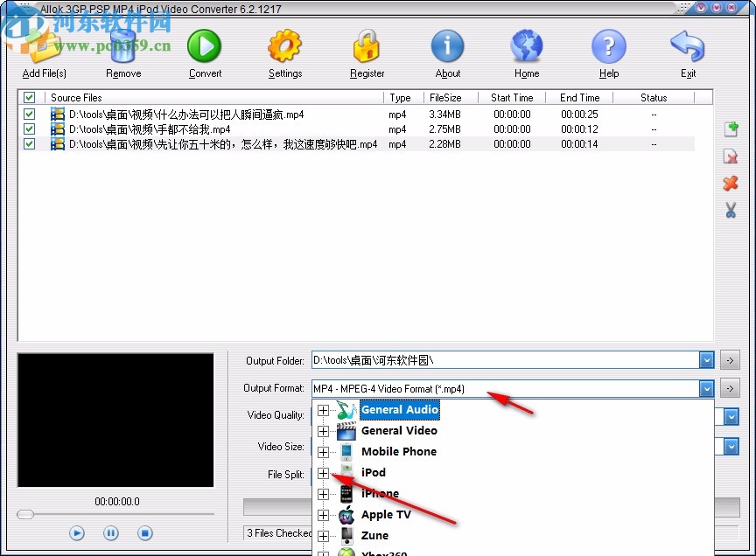The height and width of the screenshot is (556, 756).
Task: Open the Help icon
Action: [608, 45]
